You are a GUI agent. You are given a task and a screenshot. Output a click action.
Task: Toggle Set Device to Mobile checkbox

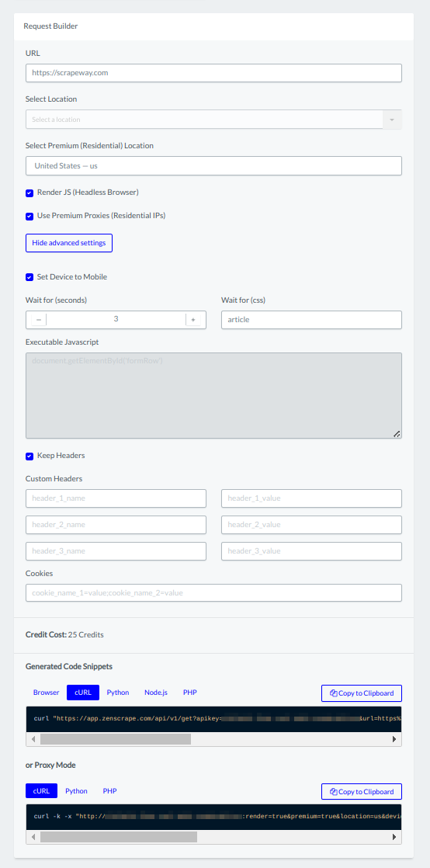point(30,277)
